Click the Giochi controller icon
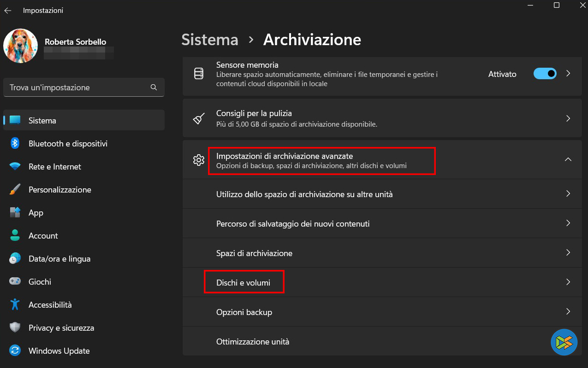Image resolution: width=588 pixels, height=368 pixels. 15,281
